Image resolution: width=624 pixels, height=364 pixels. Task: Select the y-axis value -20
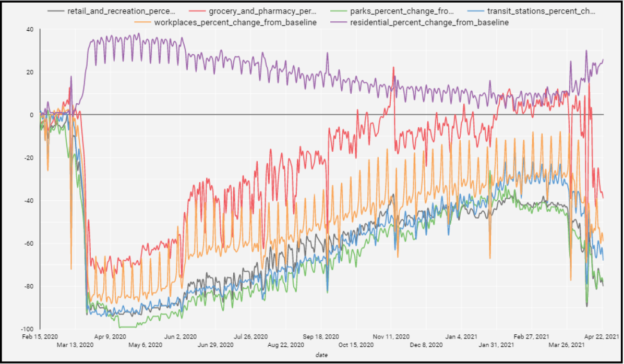pyautogui.click(x=29, y=157)
